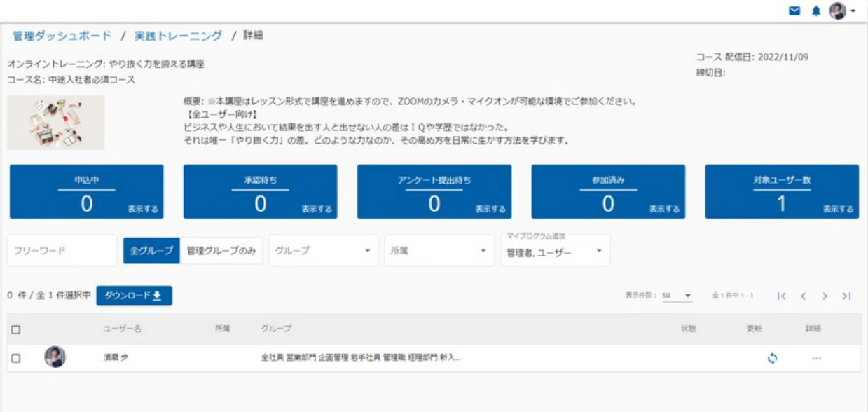Open the マイプログラム追加 dropdown
Viewport: 868px width, 412px height.
(x=555, y=251)
